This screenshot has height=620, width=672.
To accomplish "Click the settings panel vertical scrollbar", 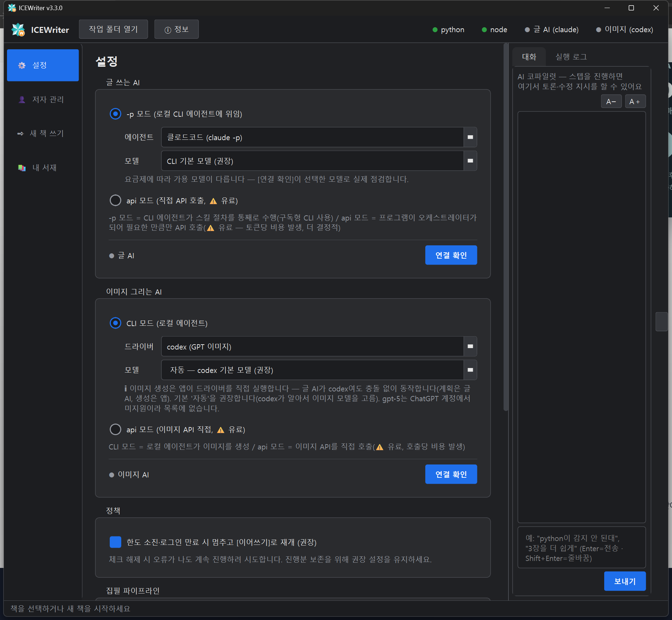I will (506, 227).
